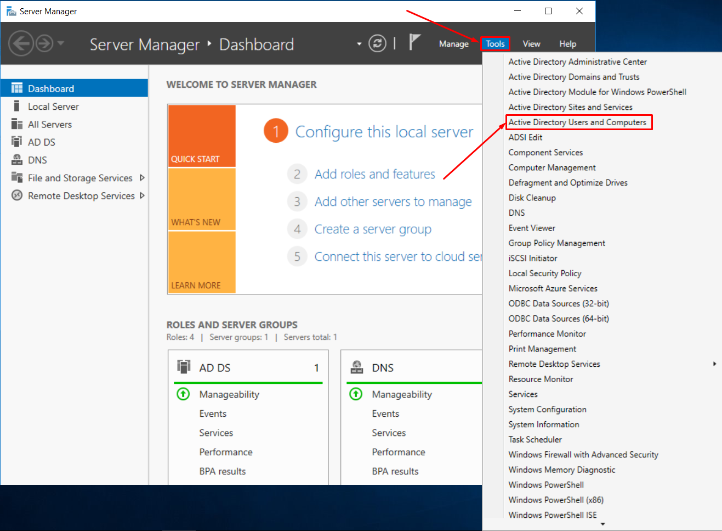
Task: Open dropdown arrow left of the refresh icon
Action: pyautogui.click(x=359, y=44)
